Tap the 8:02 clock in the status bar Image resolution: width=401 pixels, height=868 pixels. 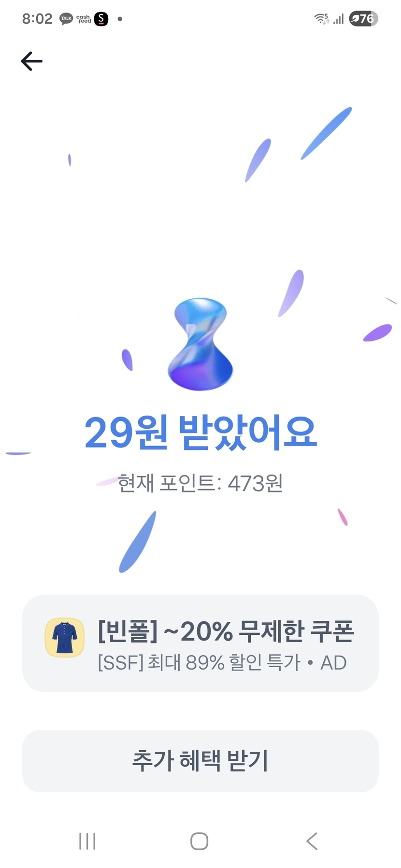point(37,19)
